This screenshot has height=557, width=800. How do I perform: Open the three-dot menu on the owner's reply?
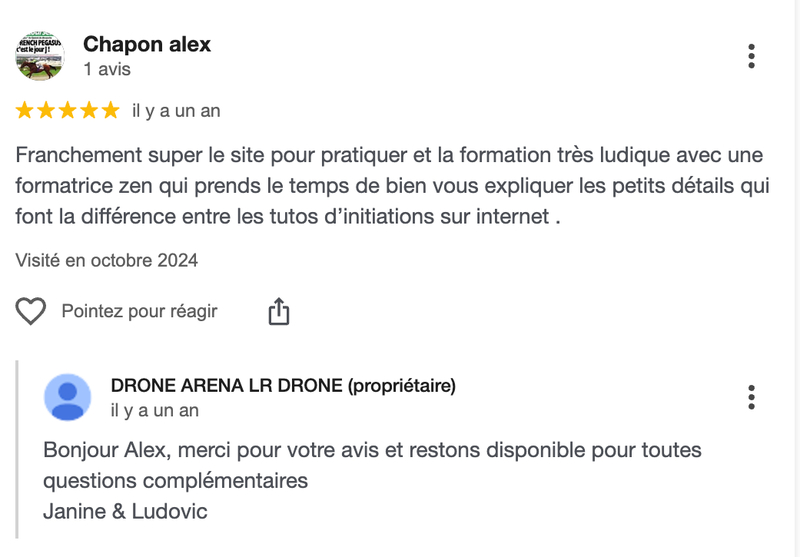[751, 397]
